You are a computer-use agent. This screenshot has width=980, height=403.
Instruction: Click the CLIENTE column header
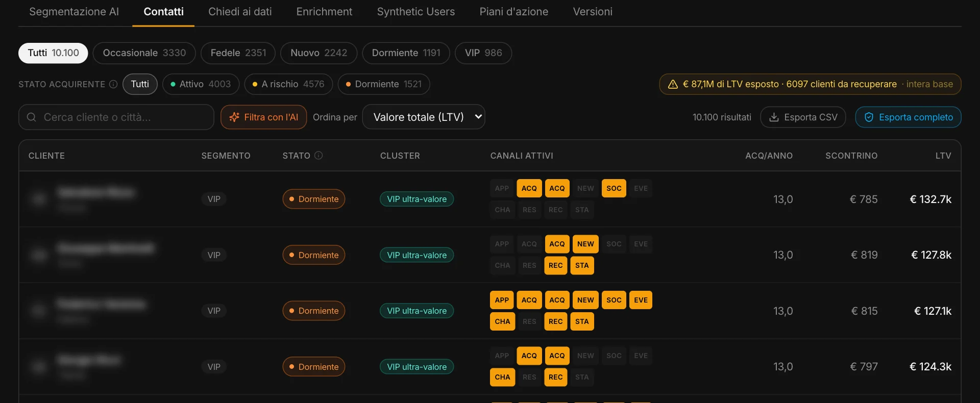point(46,156)
